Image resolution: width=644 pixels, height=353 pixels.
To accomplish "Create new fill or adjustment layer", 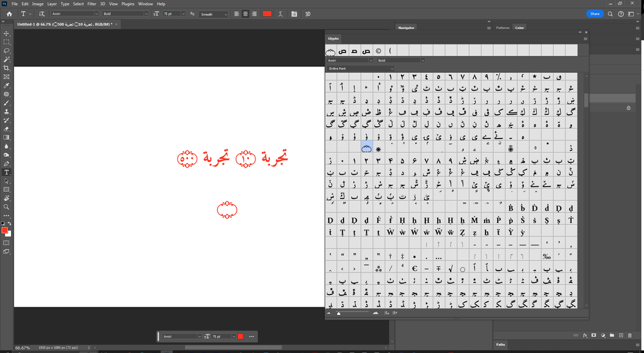I will click(x=603, y=336).
